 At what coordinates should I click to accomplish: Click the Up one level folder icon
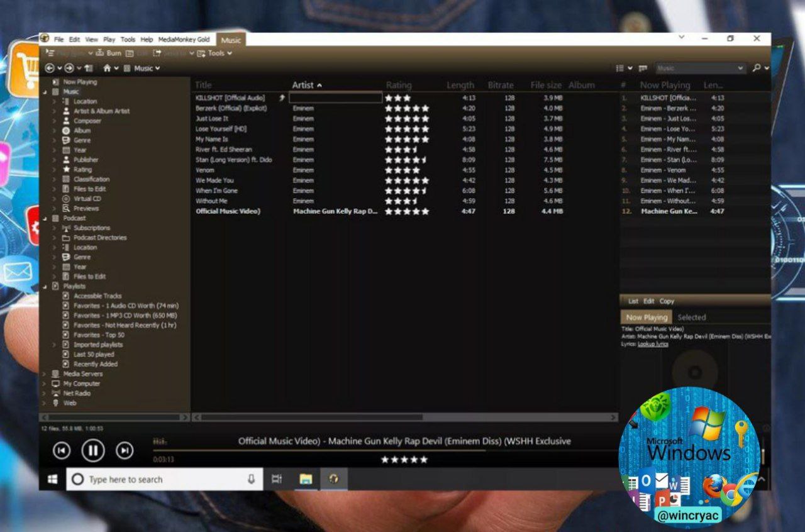click(89, 68)
